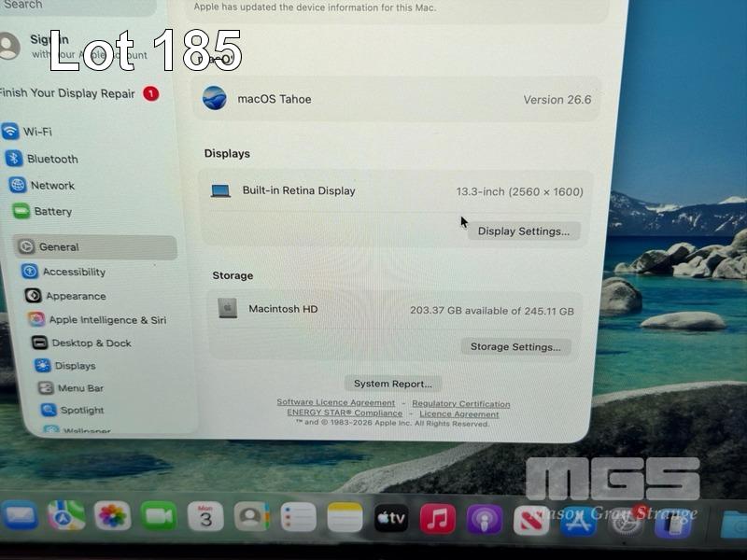Open System Report...
Viewport: 747px width, 560px height.
(x=392, y=384)
